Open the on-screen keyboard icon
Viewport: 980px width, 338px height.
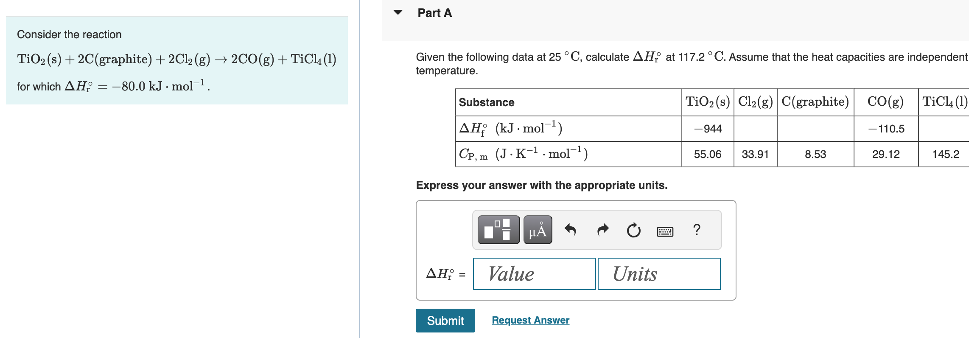point(664,231)
